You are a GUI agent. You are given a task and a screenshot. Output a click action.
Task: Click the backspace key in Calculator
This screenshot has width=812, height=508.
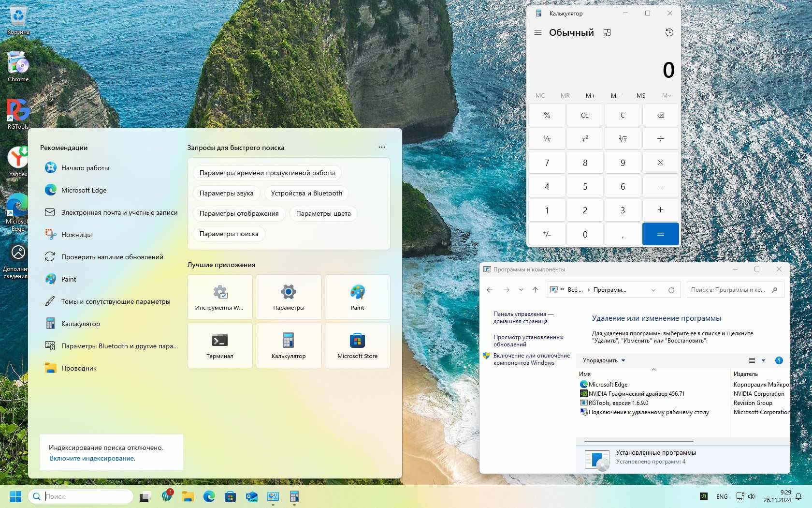click(660, 115)
